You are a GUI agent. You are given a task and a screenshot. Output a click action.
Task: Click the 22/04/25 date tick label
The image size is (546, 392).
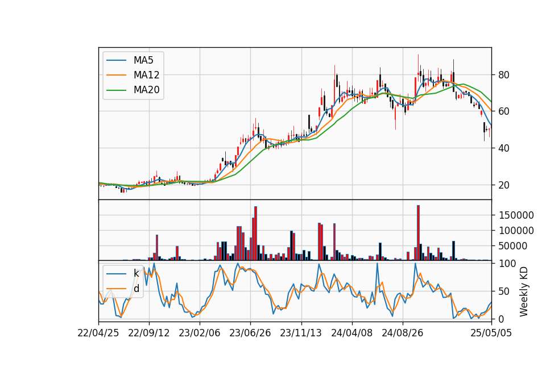pyautogui.click(x=98, y=333)
